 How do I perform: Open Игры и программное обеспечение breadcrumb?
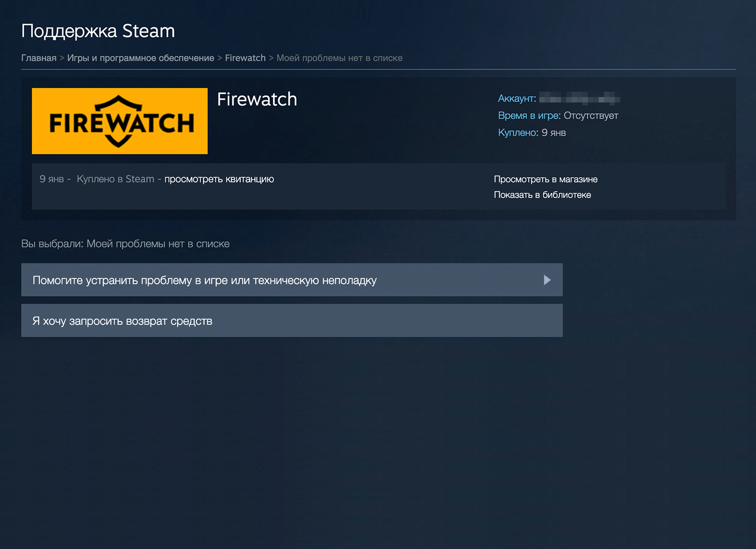pos(141,58)
